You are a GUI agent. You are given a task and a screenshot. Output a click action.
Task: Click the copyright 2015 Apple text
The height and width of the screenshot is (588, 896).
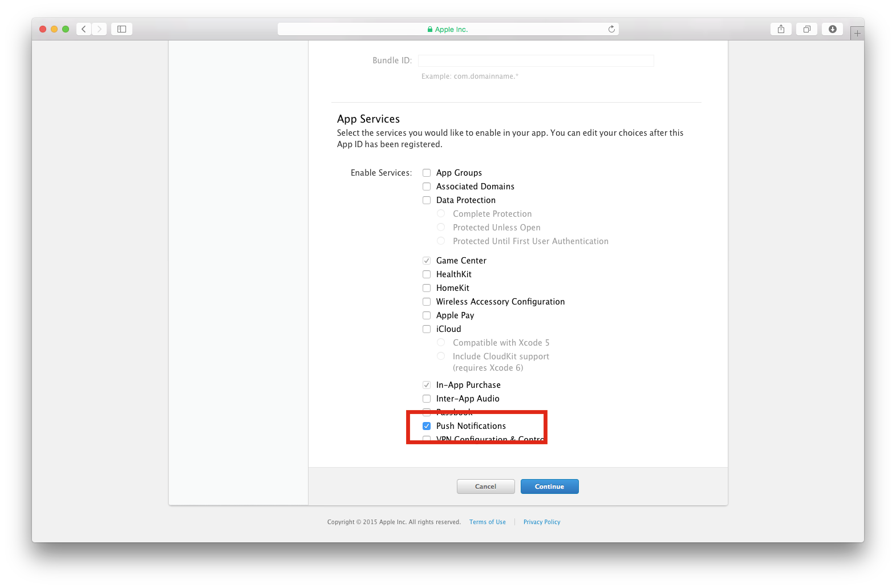click(x=394, y=522)
